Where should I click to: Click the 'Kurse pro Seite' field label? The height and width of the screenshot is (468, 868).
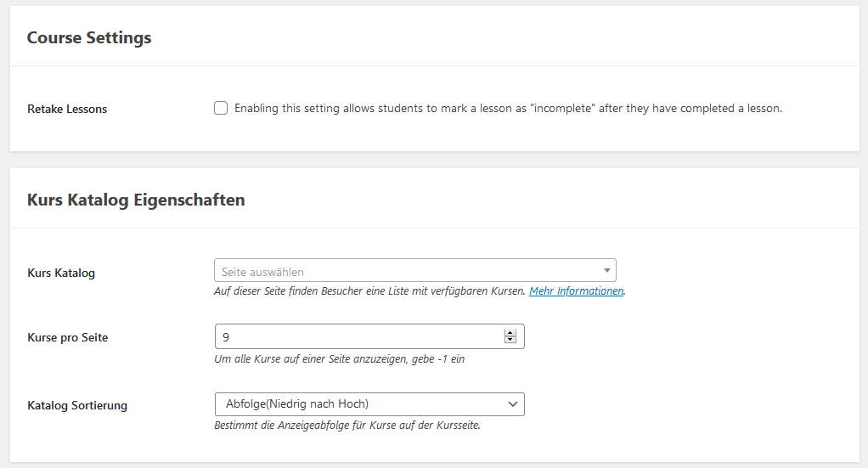[x=68, y=337]
